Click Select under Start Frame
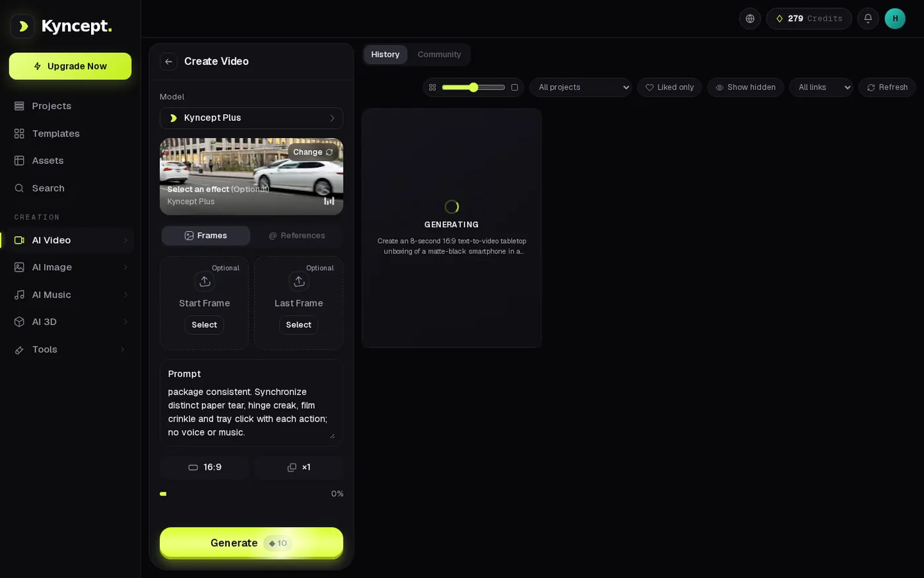Screen dimensions: 924x578 205,325
